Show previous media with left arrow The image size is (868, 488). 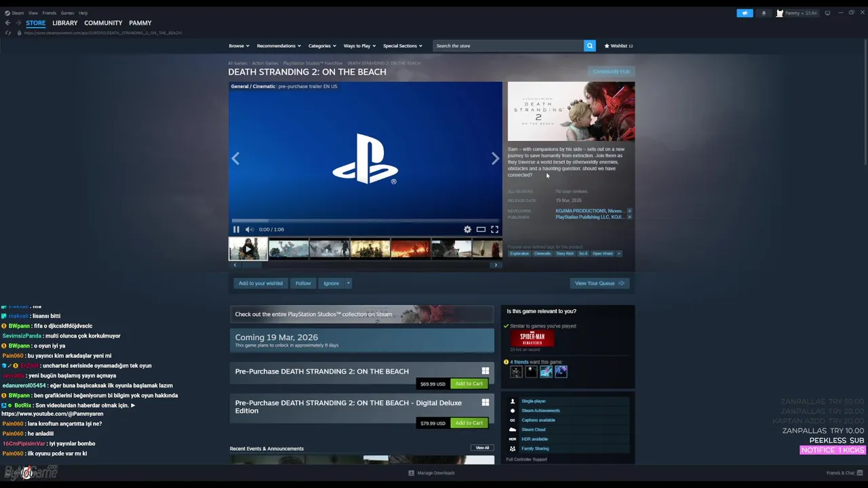click(x=235, y=159)
